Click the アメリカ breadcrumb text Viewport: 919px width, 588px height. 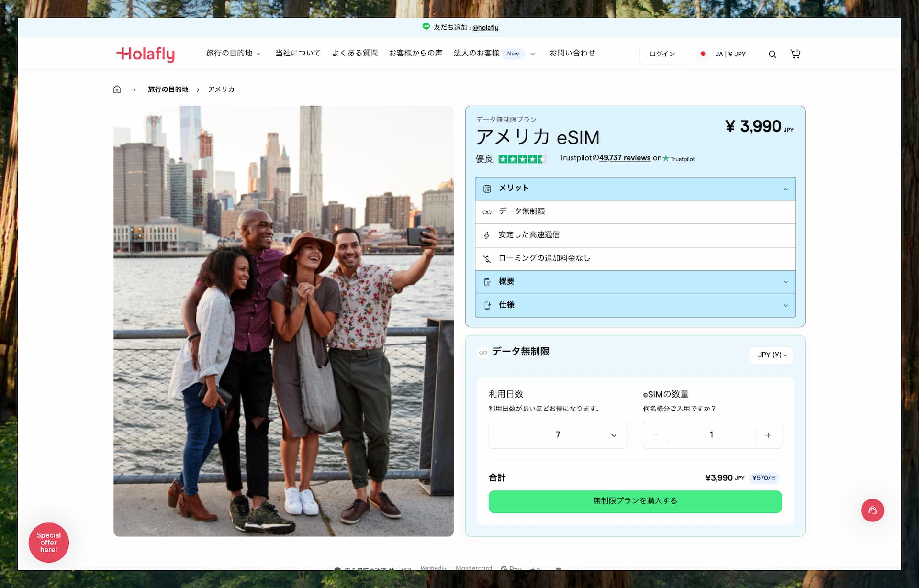(x=221, y=89)
